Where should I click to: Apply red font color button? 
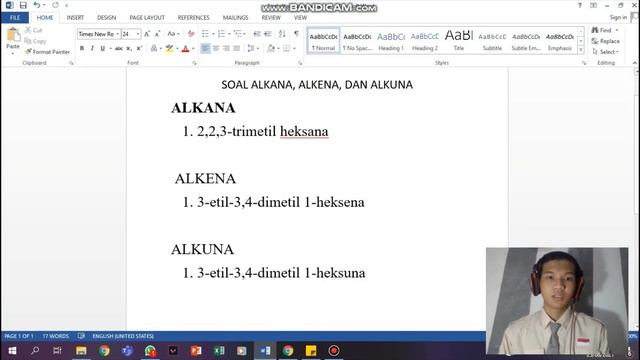185,49
